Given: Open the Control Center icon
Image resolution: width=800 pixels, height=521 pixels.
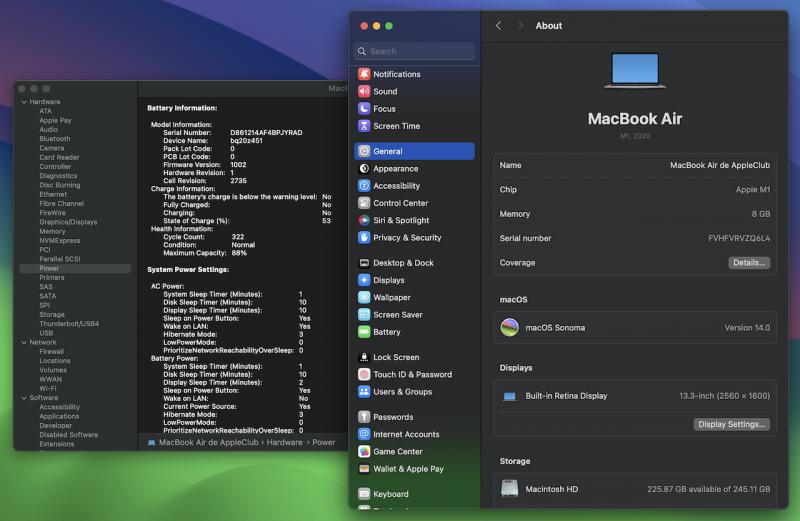Looking at the screenshot, I should (364, 203).
